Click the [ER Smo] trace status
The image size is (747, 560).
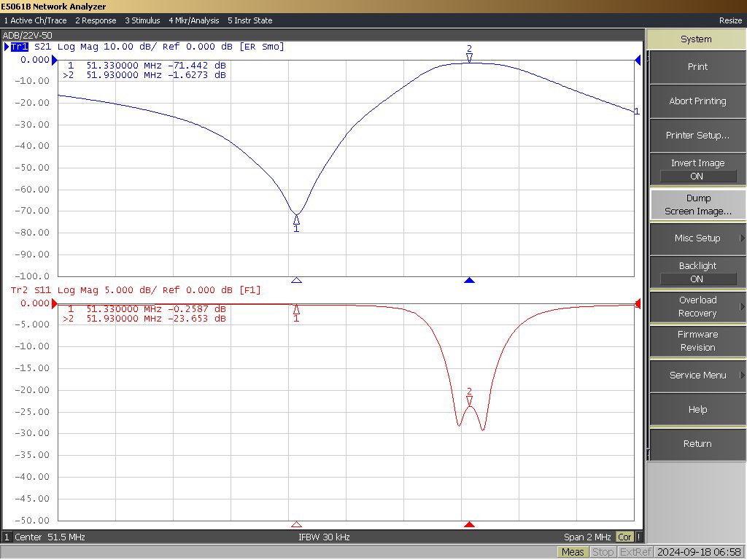(x=262, y=47)
